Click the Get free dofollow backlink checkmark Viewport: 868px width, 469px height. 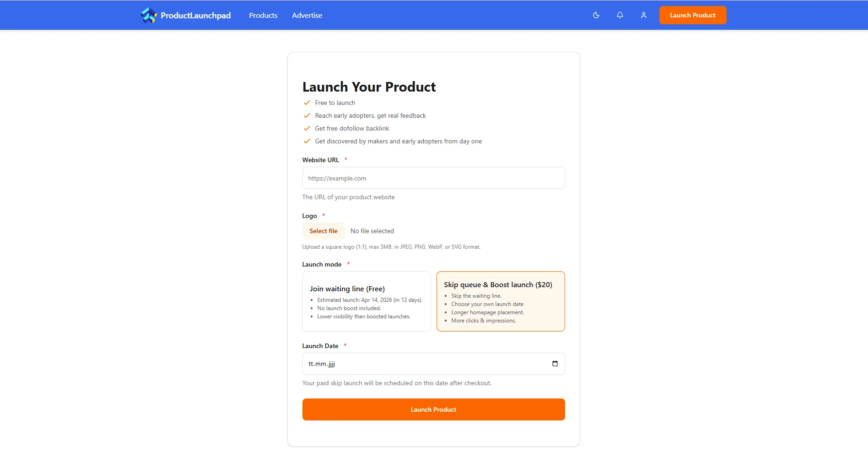pyautogui.click(x=307, y=128)
